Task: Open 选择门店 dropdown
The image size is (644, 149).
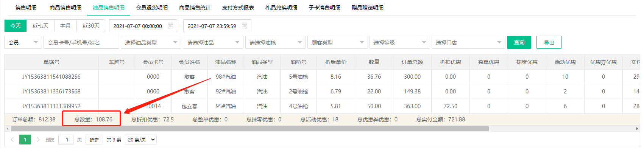Action: (x=468, y=42)
